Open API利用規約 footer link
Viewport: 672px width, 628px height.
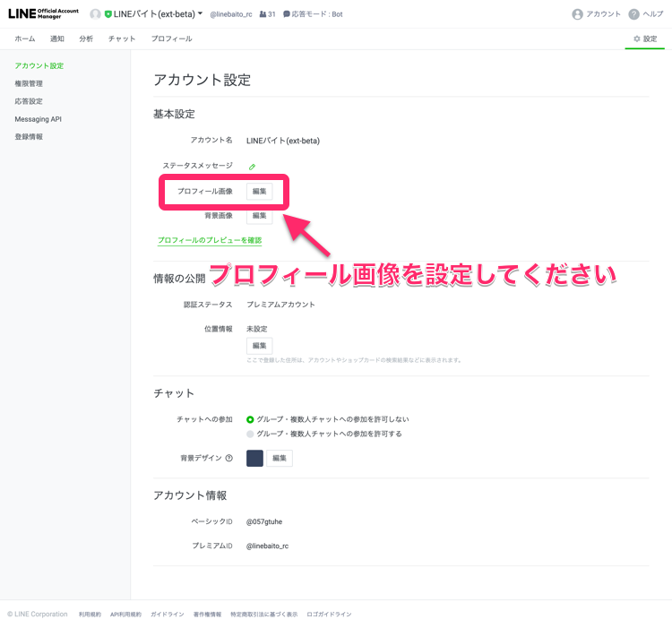point(125,615)
